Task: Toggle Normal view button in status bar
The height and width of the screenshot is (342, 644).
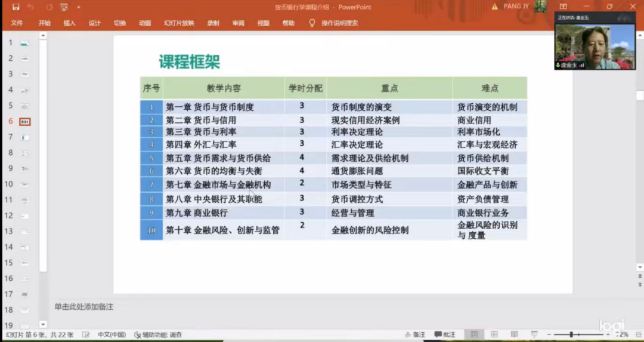Action: tap(474, 335)
